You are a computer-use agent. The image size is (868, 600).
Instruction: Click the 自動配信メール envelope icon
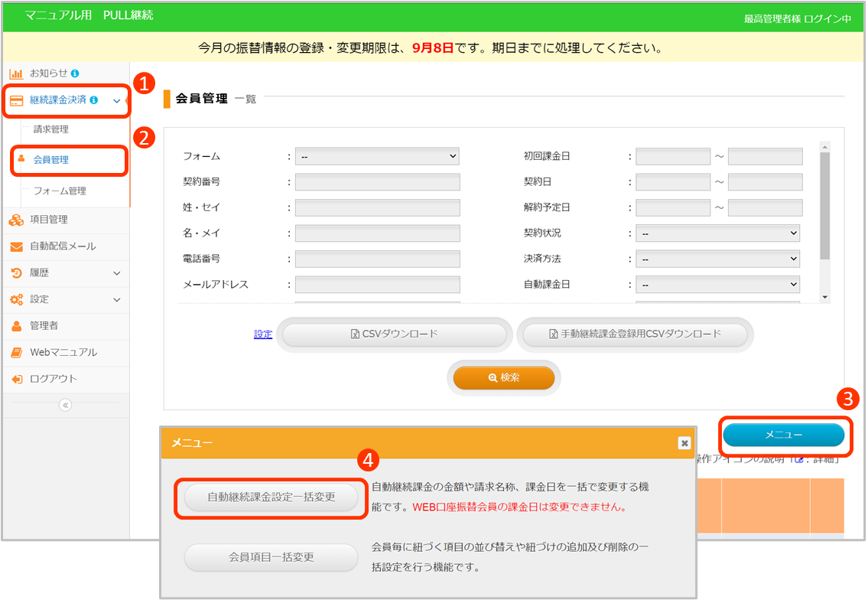pyautogui.click(x=16, y=246)
